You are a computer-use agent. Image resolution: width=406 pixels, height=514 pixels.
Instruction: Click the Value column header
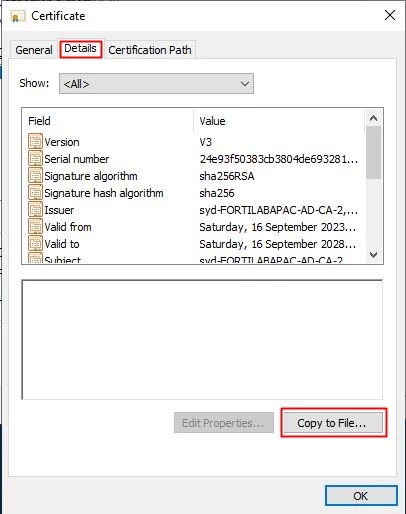pyautogui.click(x=279, y=121)
